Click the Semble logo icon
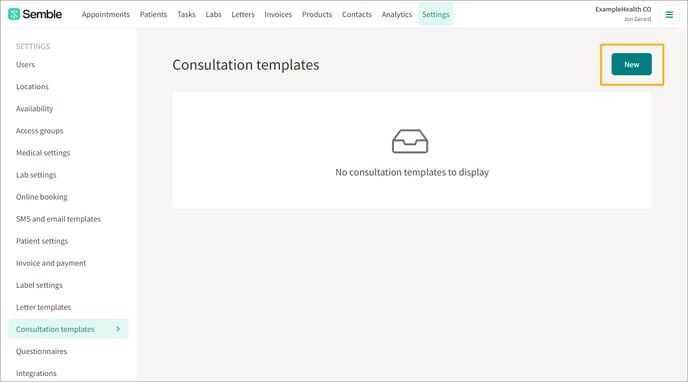Screen dimensions: 688x382 click(14, 14)
